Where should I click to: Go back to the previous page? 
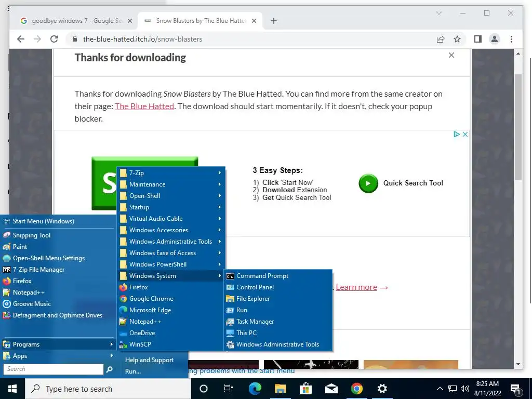tap(21, 39)
